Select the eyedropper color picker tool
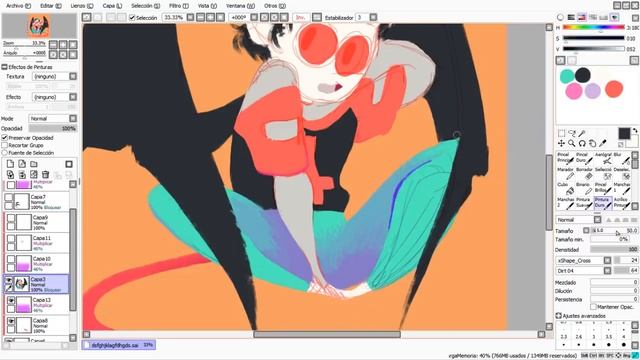Viewport: 640px width, 360px height. pos(602,143)
